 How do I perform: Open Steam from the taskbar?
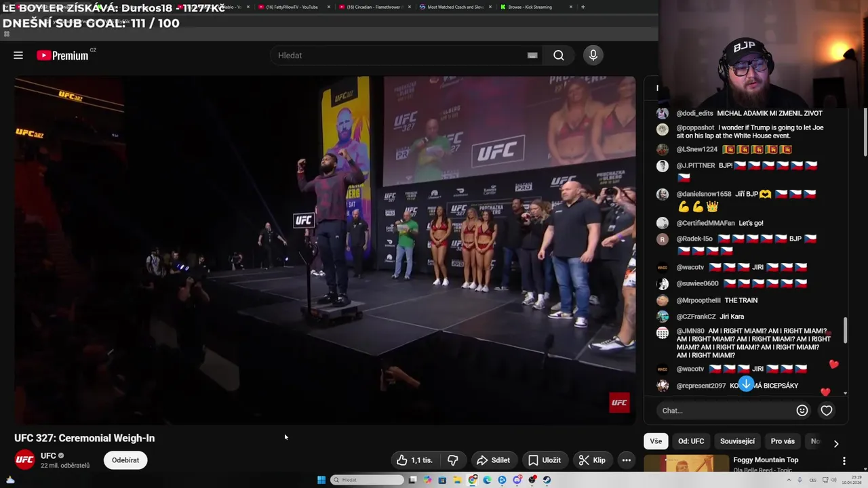coord(547,480)
